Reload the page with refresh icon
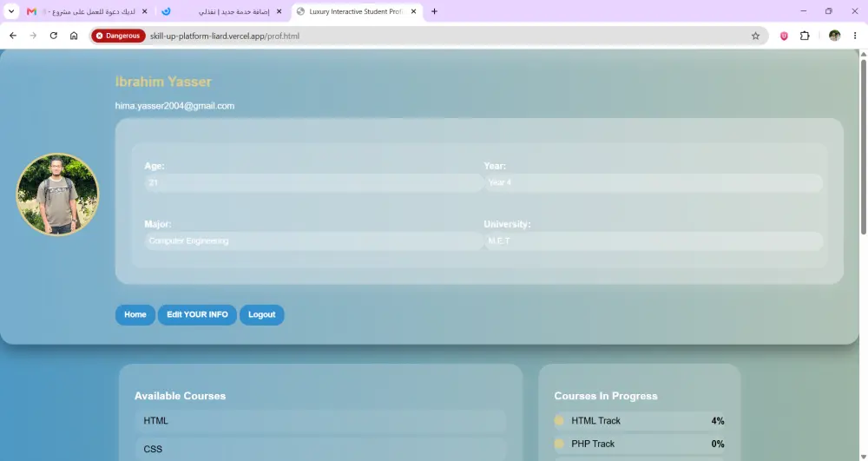The height and width of the screenshot is (461, 868). [53, 36]
